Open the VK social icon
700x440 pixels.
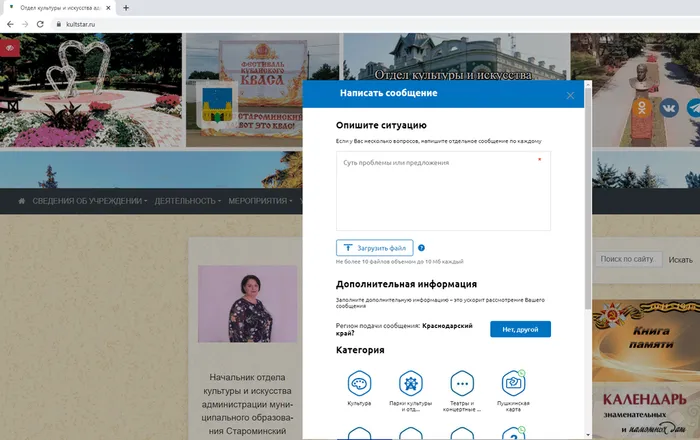[669, 108]
